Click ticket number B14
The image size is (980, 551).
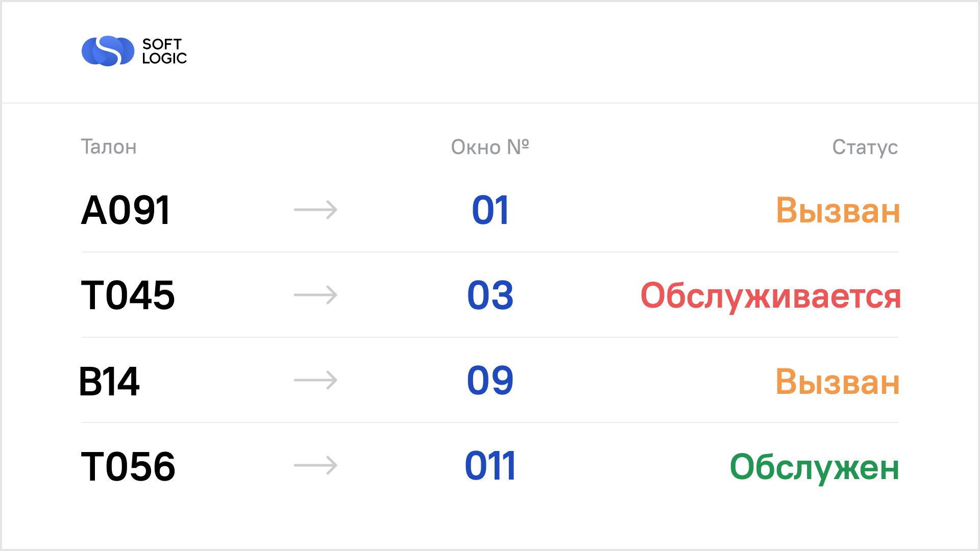[x=109, y=381]
